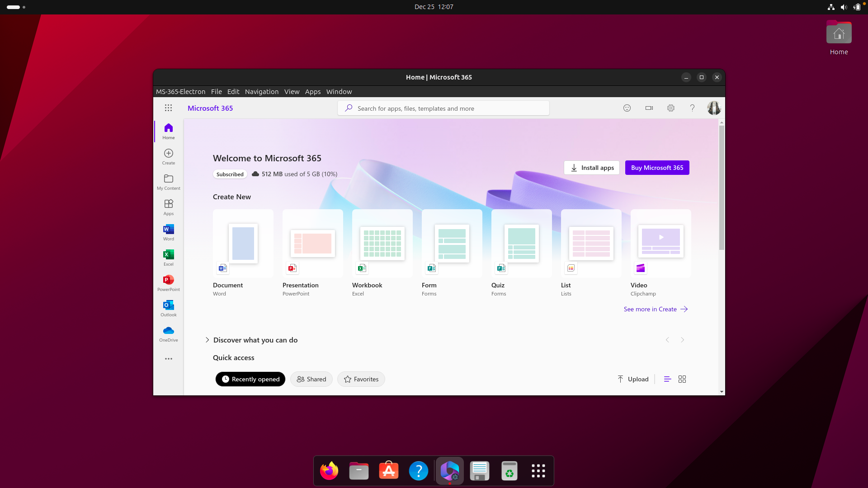Show Shared files in Quick access

311,379
